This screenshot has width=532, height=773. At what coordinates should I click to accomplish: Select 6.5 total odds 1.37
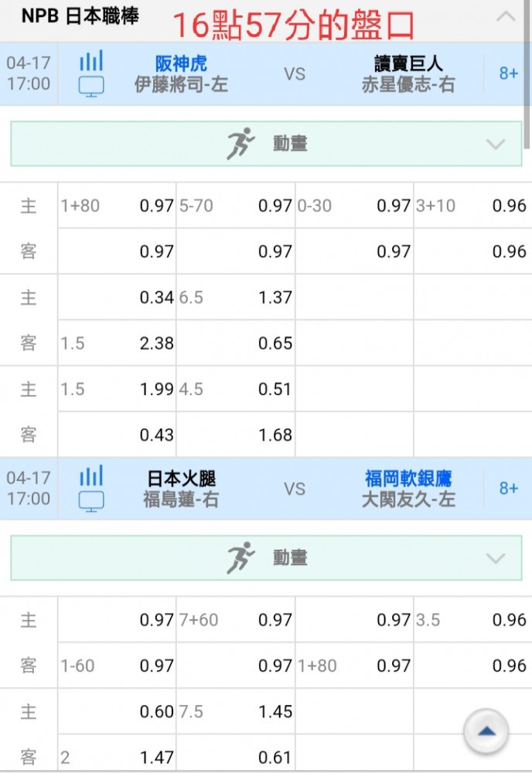click(236, 298)
